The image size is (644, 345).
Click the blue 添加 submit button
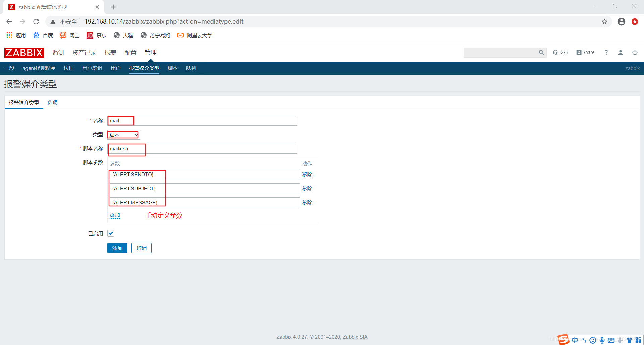(117, 248)
